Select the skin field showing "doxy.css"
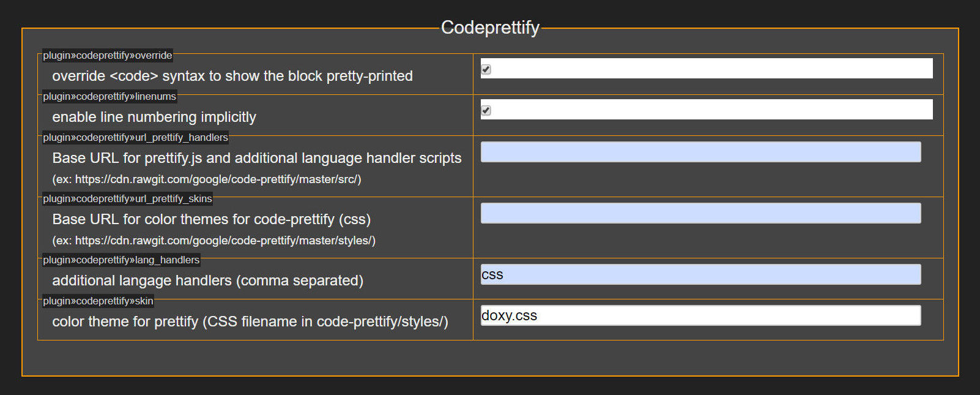The image size is (980, 395). pos(700,315)
